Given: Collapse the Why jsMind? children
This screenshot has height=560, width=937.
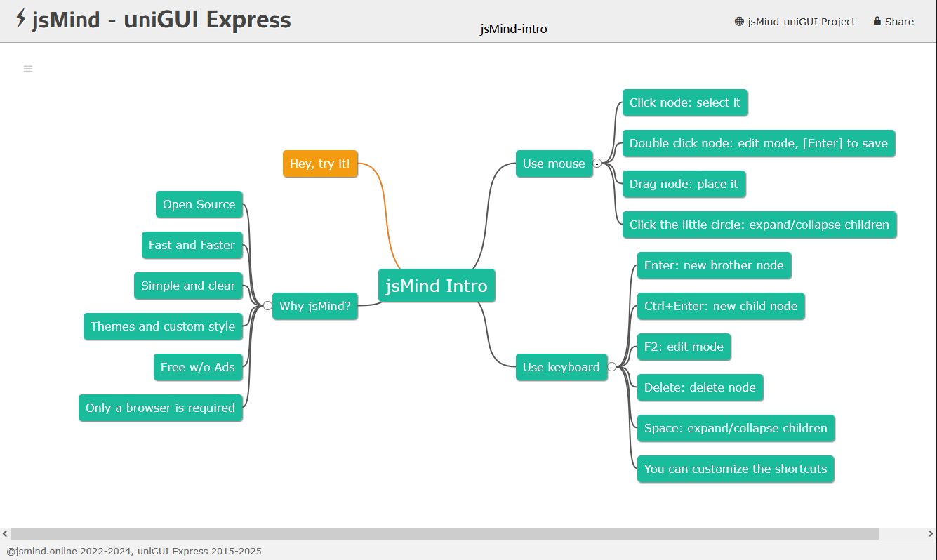Looking at the screenshot, I should (268, 306).
